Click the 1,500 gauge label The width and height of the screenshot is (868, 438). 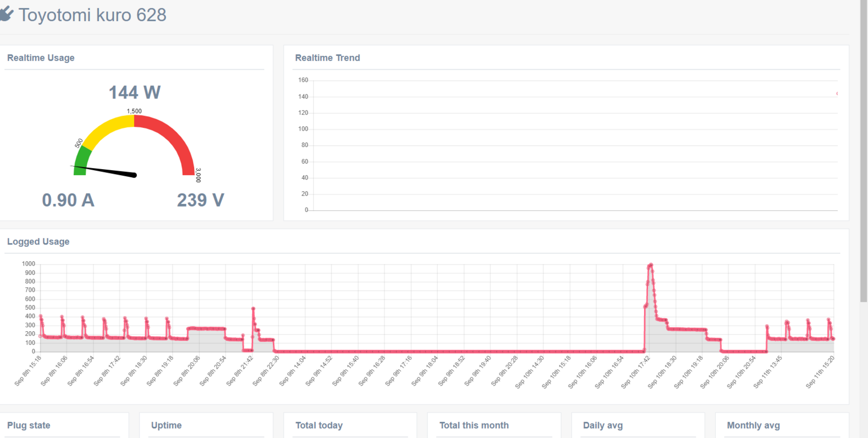[x=134, y=111]
